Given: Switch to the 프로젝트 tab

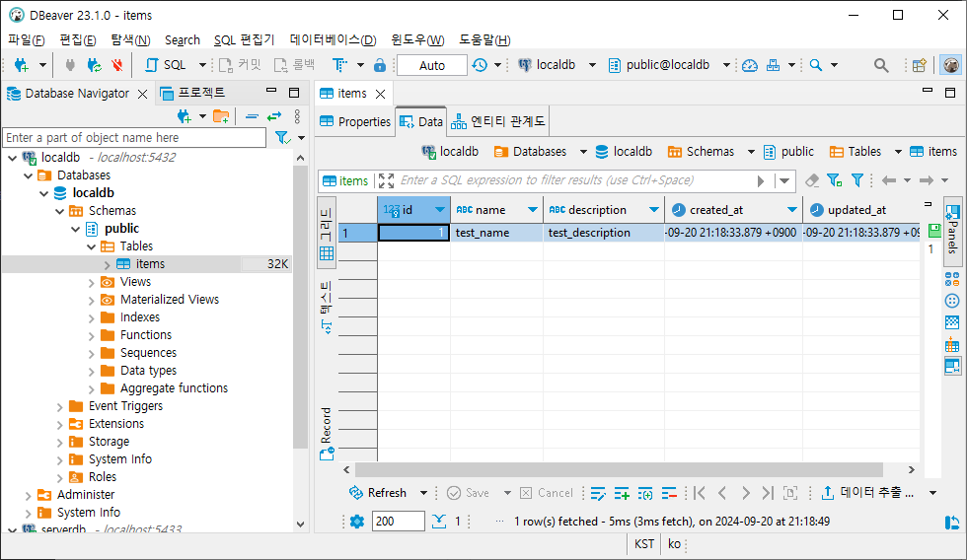Looking at the screenshot, I should (x=193, y=93).
